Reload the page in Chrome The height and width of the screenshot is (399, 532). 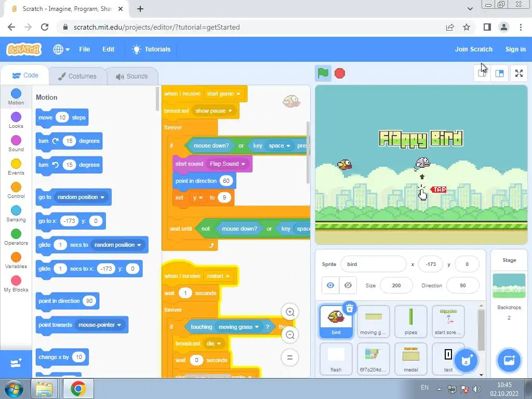45,27
